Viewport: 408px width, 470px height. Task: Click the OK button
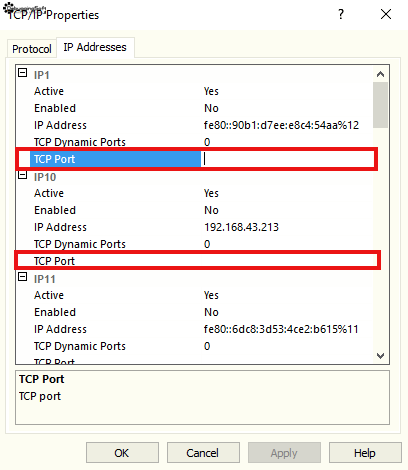click(x=122, y=453)
